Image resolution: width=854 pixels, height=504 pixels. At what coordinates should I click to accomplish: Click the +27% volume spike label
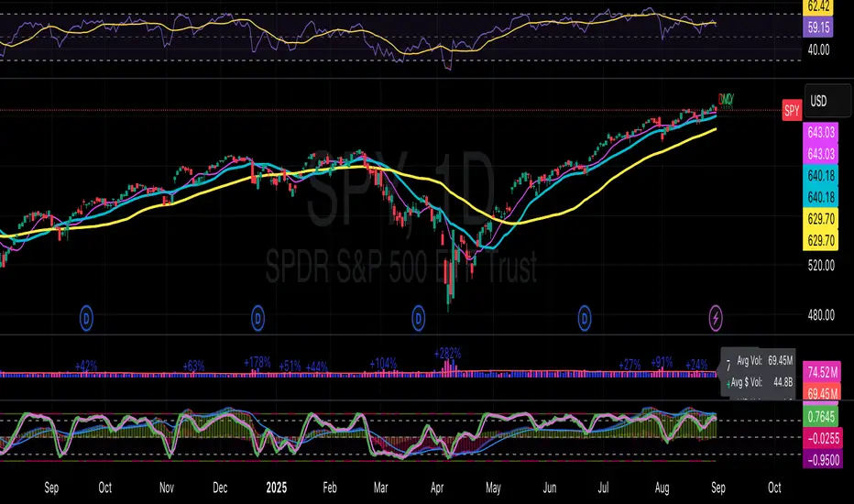(x=630, y=365)
